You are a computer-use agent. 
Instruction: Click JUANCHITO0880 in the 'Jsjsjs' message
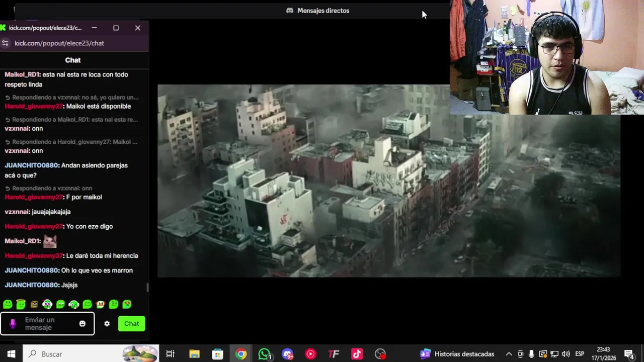(32, 285)
